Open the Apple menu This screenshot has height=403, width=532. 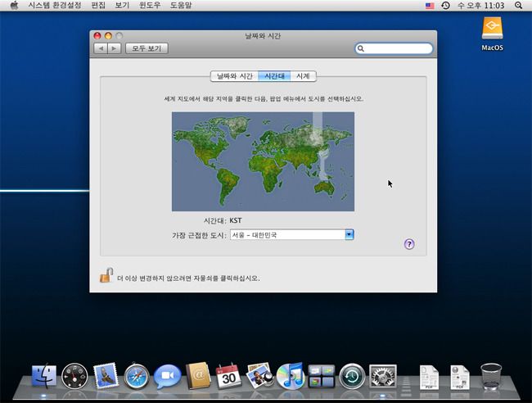[14, 6]
